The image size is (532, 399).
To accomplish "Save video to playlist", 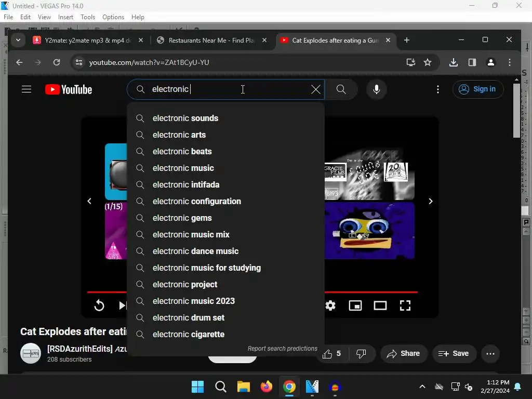I will tap(454, 353).
